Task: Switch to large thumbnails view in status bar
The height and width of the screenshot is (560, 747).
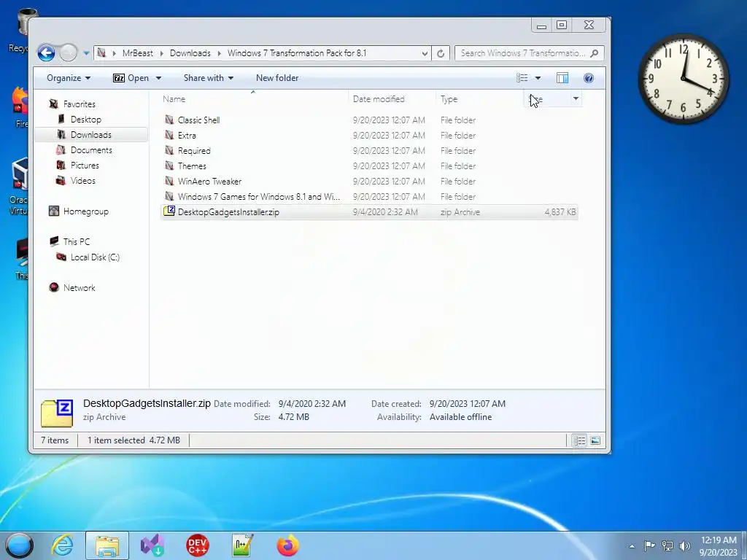Action: 595,440
